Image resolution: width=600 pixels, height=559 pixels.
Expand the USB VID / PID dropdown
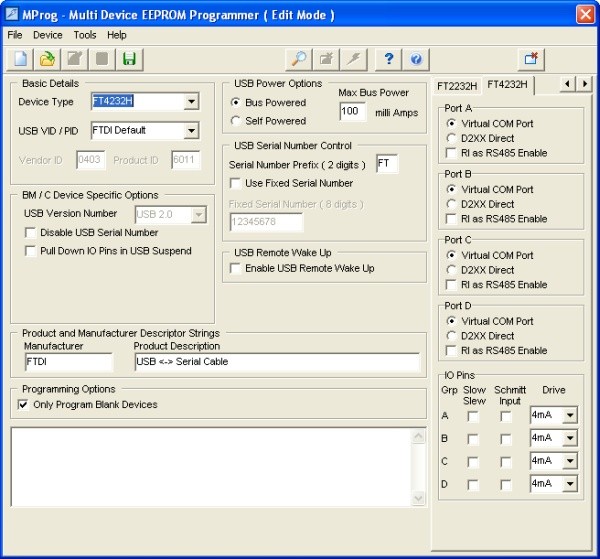[191, 130]
